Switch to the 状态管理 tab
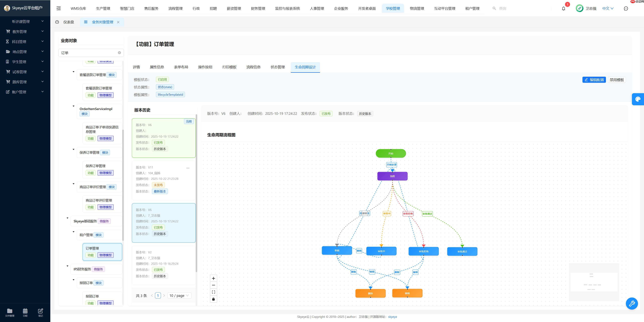Viewport: 644px width, 322px height. click(x=278, y=67)
